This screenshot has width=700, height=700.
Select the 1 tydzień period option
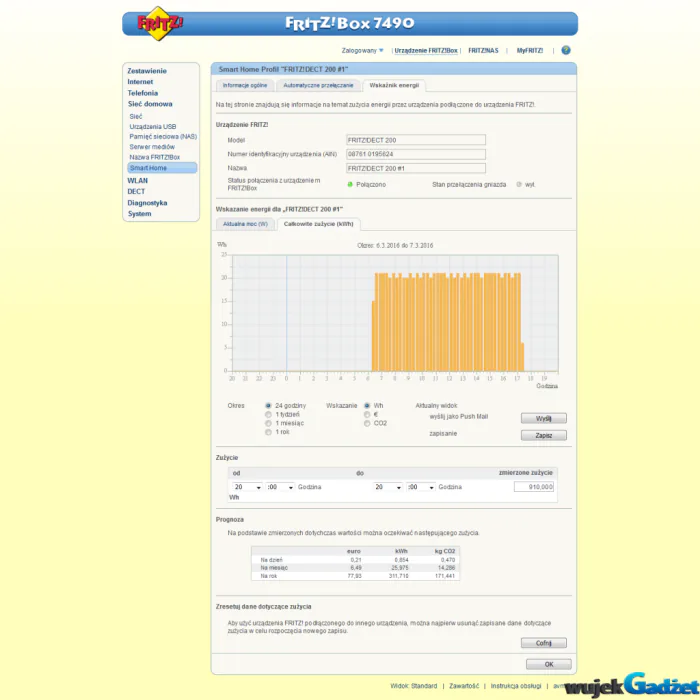tap(268, 415)
